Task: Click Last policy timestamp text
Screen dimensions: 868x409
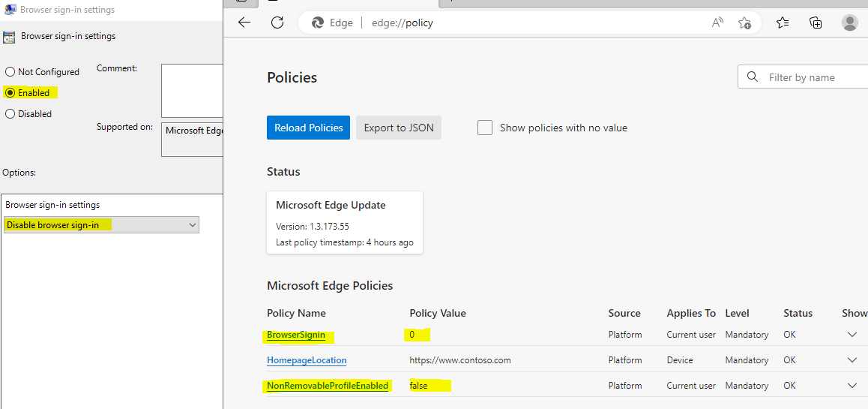Action: coord(344,242)
